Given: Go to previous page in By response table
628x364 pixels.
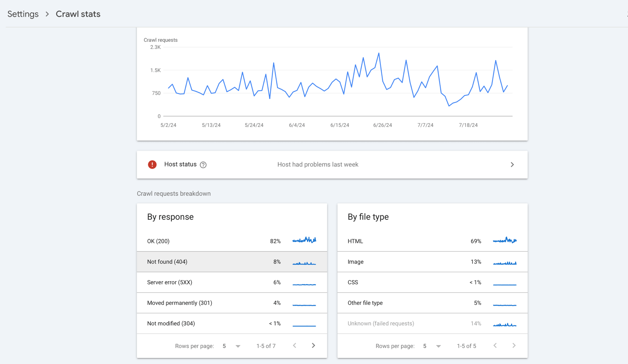Looking at the screenshot, I should (294, 345).
